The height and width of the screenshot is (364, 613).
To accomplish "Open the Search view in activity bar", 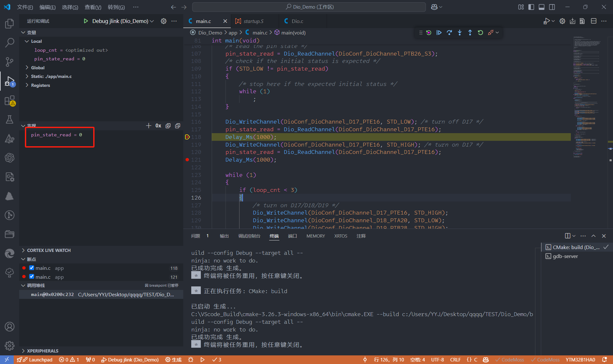I will click(x=10, y=42).
